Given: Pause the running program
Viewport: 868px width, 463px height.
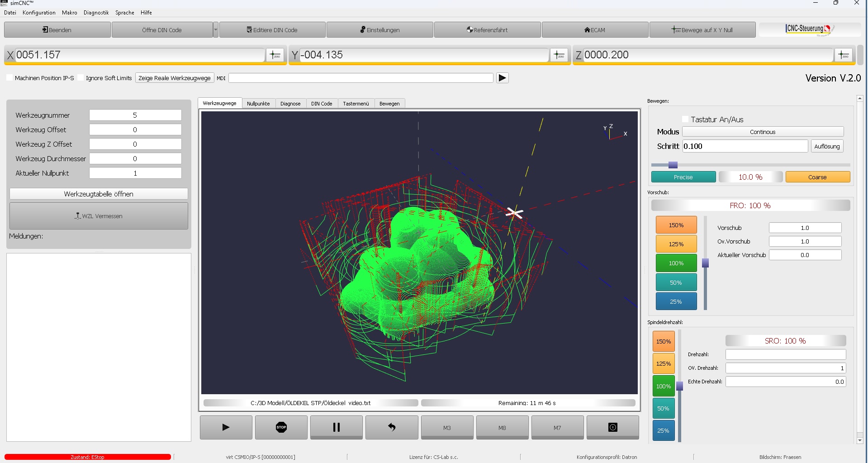Looking at the screenshot, I should point(336,427).
